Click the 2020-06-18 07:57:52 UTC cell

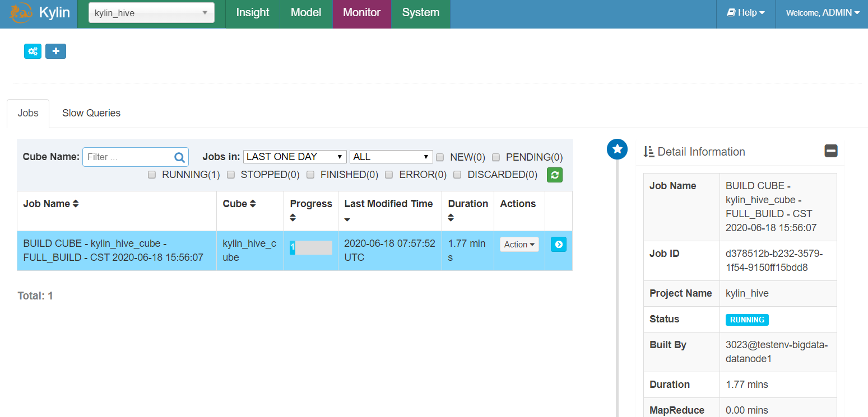tap(389, 251)
